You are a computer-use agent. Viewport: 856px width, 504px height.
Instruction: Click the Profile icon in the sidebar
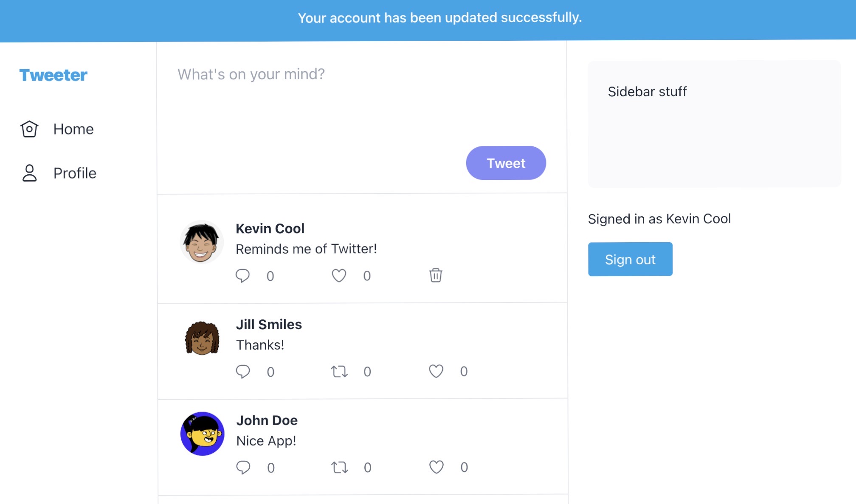29,173
